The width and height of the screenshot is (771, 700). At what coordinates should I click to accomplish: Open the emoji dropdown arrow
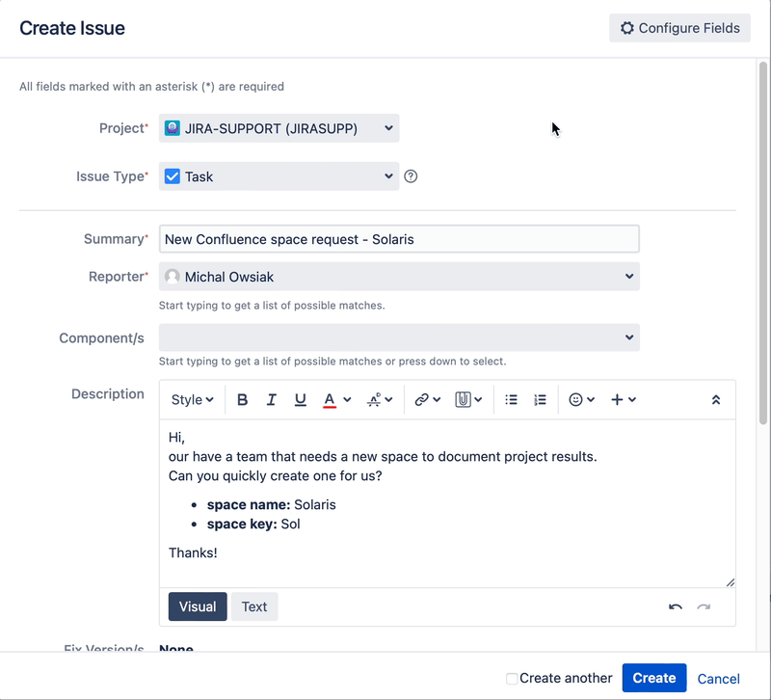(591, 400)
